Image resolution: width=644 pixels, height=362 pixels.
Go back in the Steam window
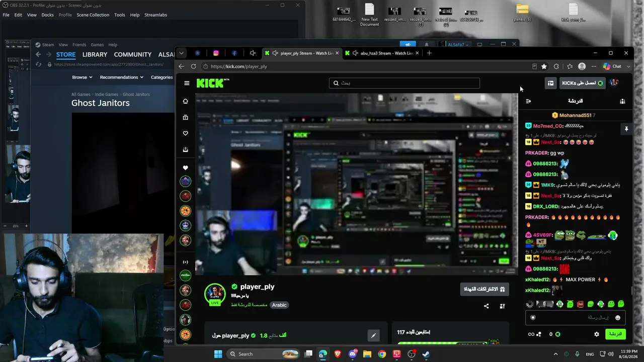coord(38,54)
